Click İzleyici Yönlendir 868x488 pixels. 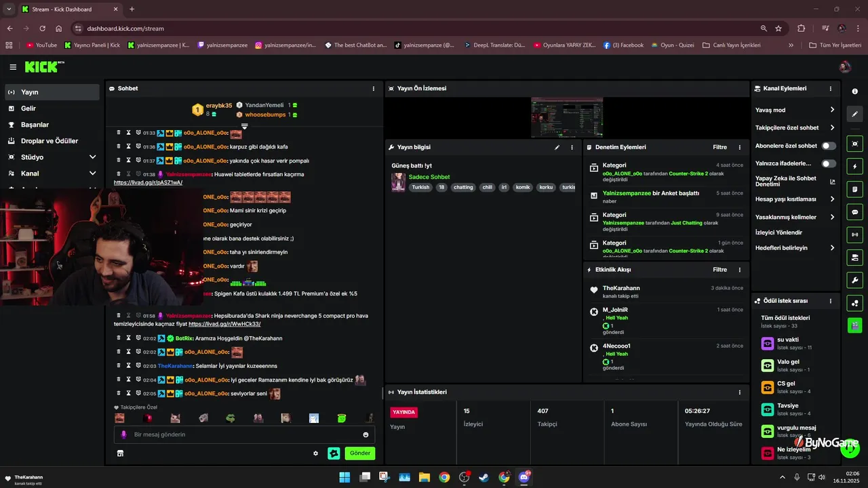tap(778, 232)
